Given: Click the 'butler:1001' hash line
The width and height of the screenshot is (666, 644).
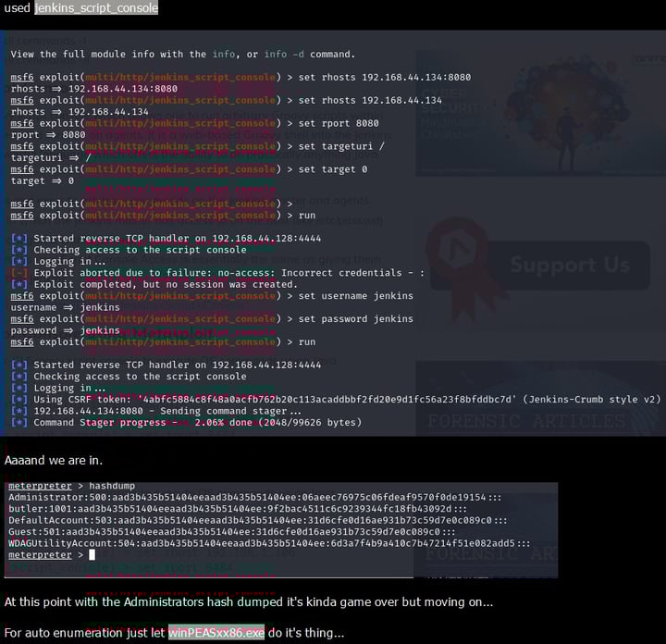Looking at the screenshot, I should point(238,509).
